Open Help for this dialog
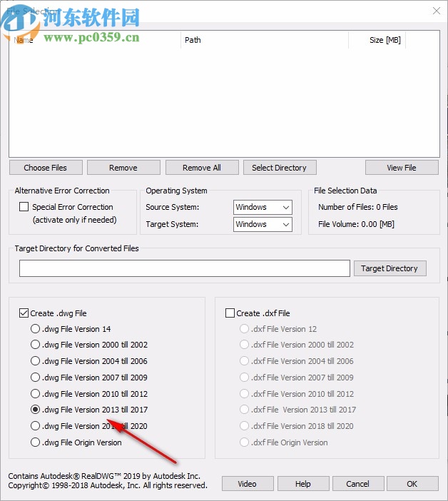The height and width of the screenshot is (501, 448). 303,484
